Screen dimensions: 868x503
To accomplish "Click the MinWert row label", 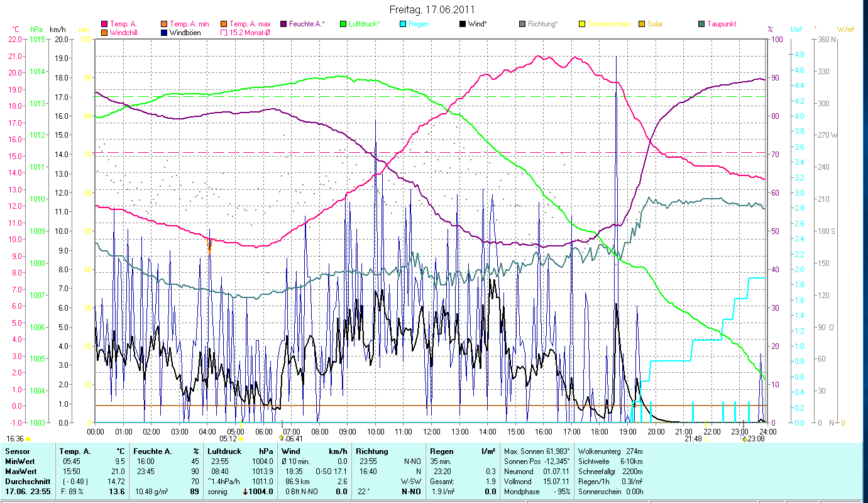I will click(19, 462).
